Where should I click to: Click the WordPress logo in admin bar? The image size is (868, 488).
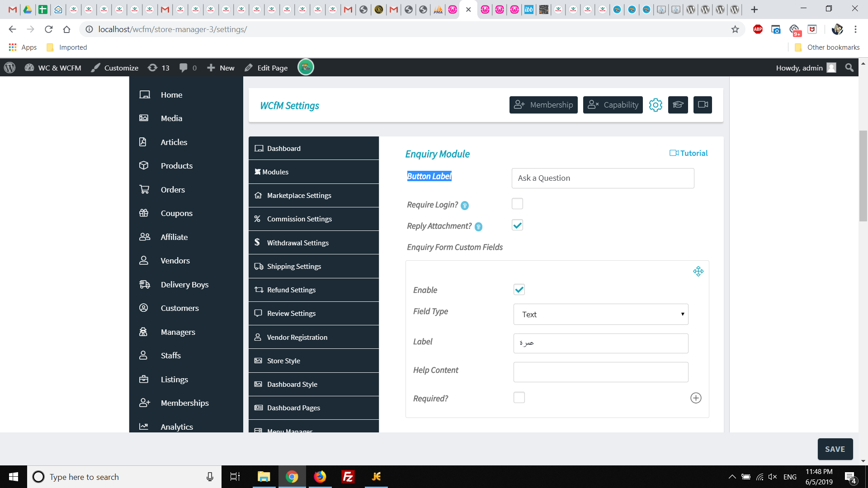pos(9,68)
